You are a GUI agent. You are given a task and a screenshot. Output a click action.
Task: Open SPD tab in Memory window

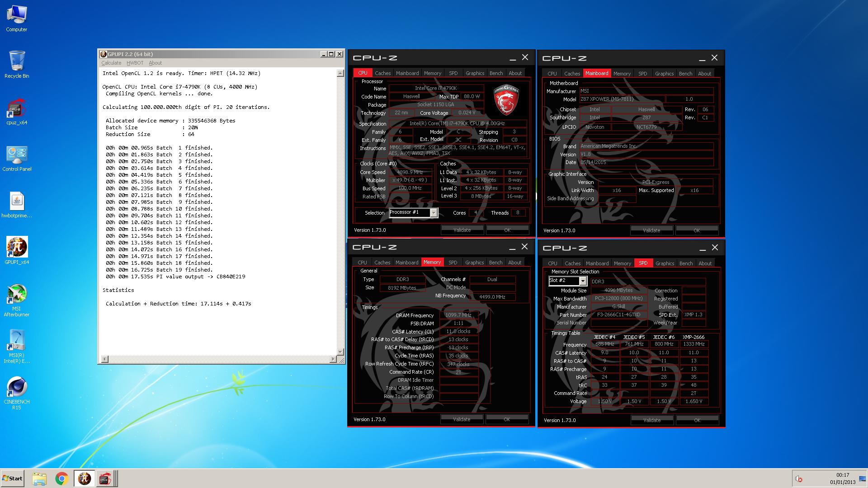(x=453, y=263)
